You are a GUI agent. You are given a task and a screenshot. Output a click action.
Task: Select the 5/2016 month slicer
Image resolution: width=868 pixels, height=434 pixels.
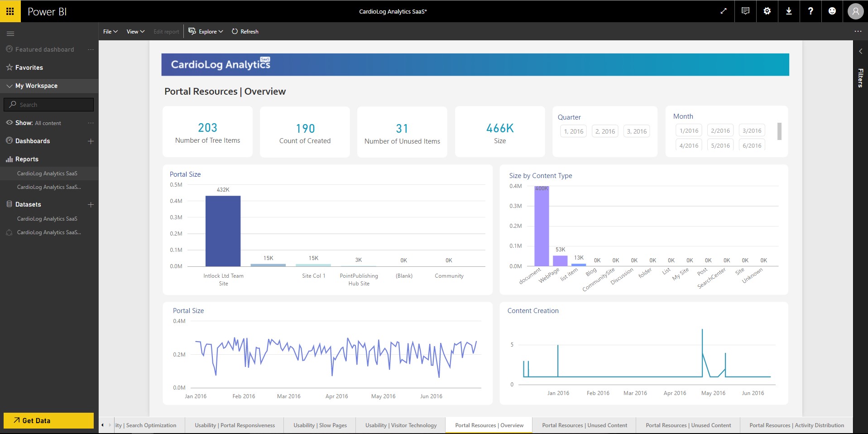(720, 145)
